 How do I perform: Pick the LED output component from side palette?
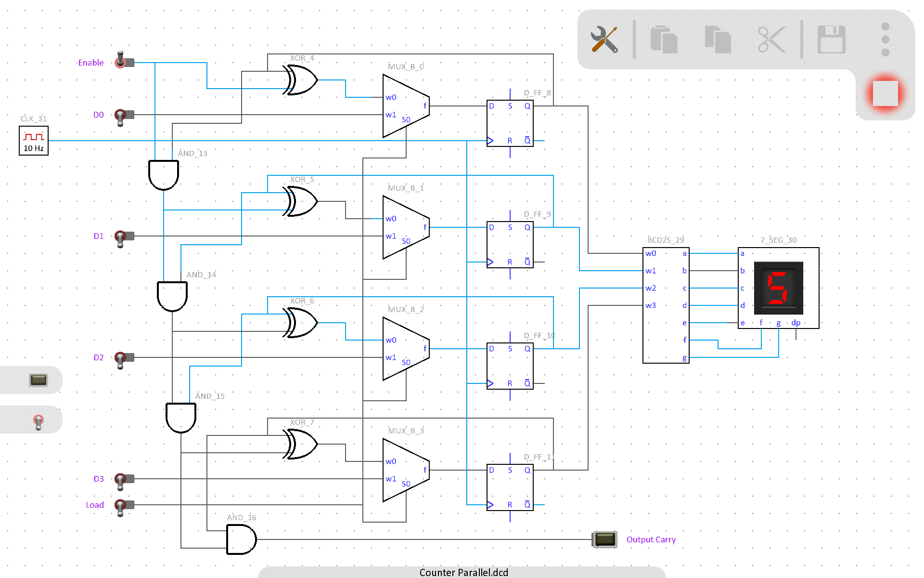[x=38, y=380]
